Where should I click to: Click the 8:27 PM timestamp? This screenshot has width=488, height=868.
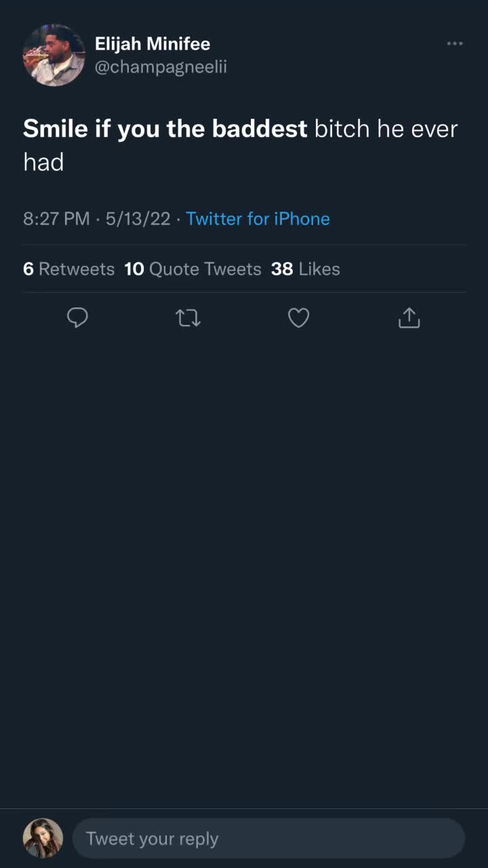(x=56, y=218)
